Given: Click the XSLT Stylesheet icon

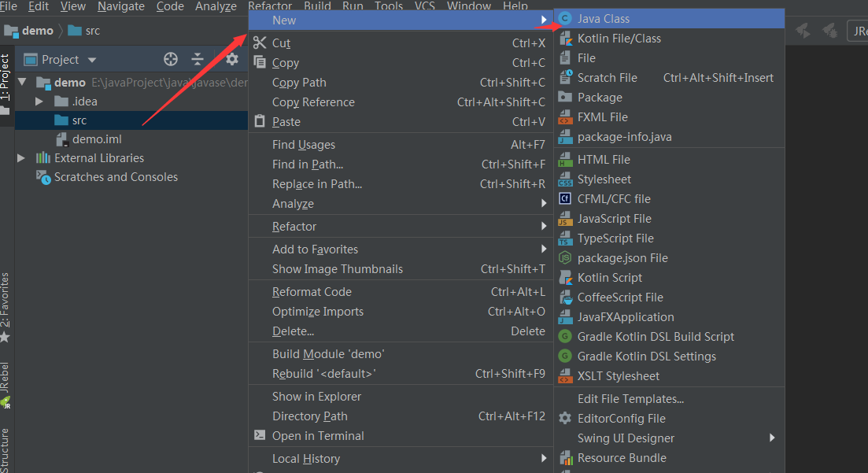Looking at the screenshot, I should [x=565, y=376].
